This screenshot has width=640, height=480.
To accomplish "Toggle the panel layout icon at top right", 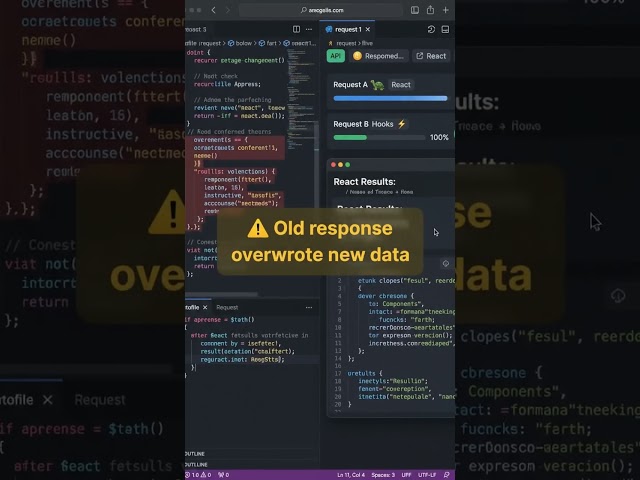I will click(445, 29).
